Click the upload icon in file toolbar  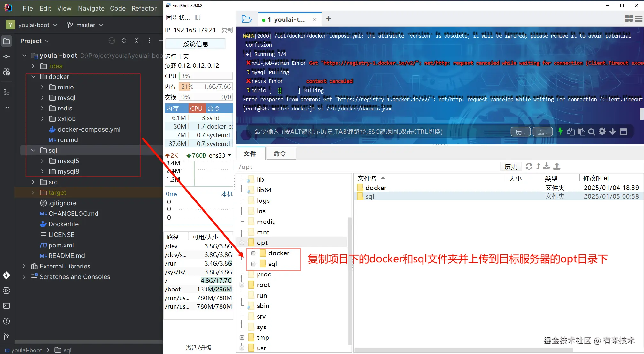(x=557, y=167)
